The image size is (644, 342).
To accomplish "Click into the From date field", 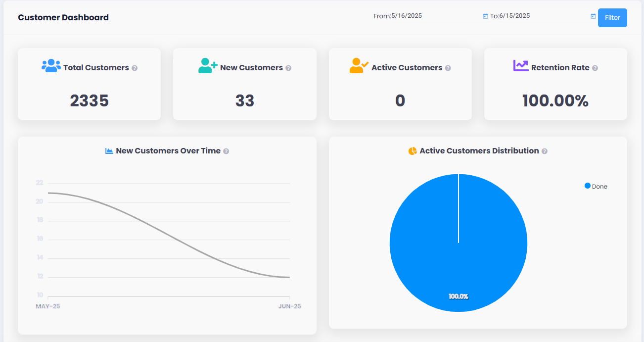I will [435, 16].
